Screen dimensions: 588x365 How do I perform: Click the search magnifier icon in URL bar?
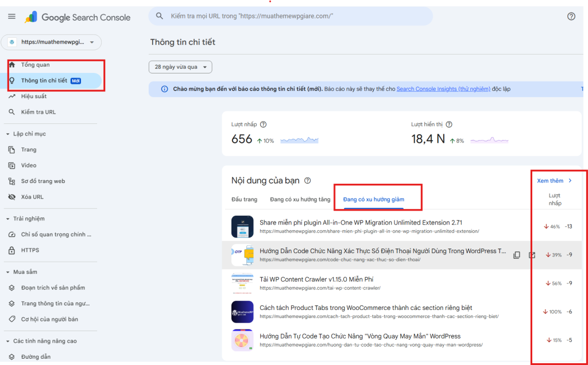tap(160, 16)
